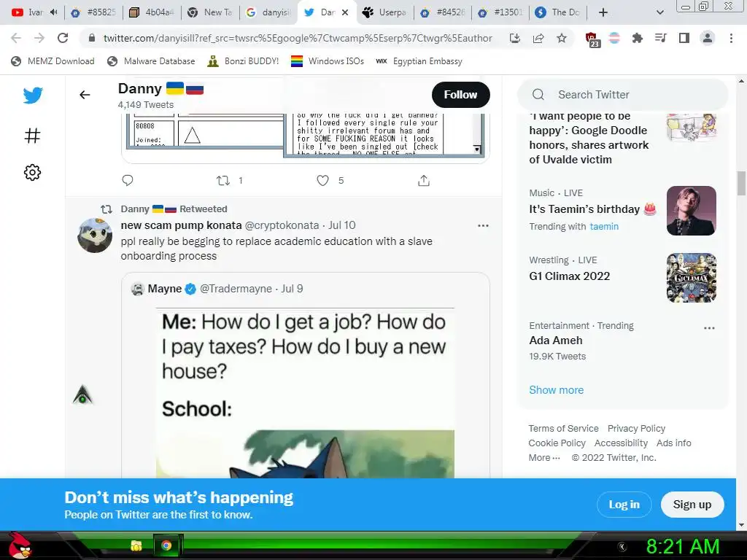The width and height of the screenshot is (747, 560).
Task: Open the Extensions puzzle piece menu
Action: pyautogui.click(x=637, y=38)
